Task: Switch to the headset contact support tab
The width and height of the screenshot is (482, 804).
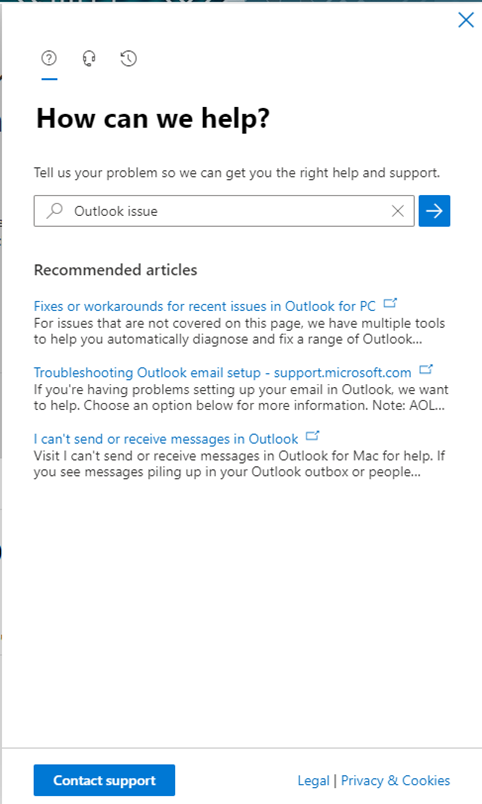Action: 89,58
